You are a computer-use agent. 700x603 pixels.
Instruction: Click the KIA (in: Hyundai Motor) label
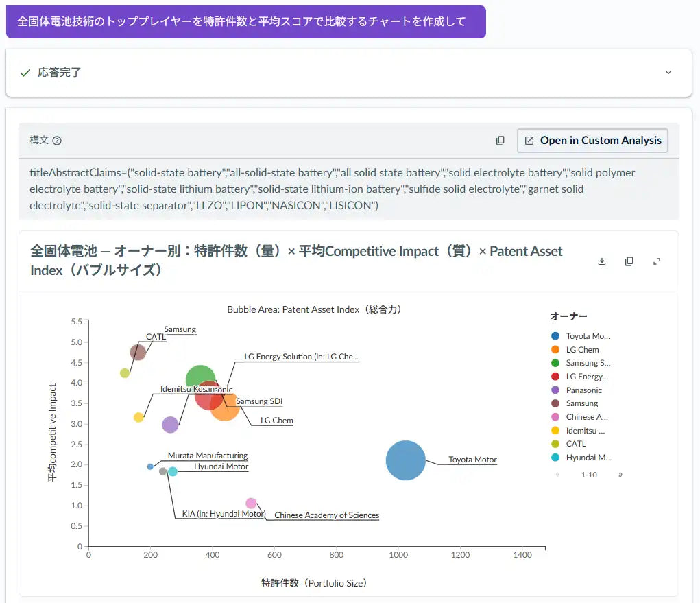(224, 514)
